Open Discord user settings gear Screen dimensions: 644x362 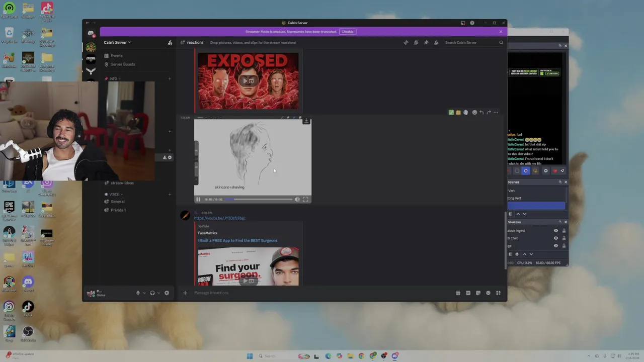click(x=167, y=293)
